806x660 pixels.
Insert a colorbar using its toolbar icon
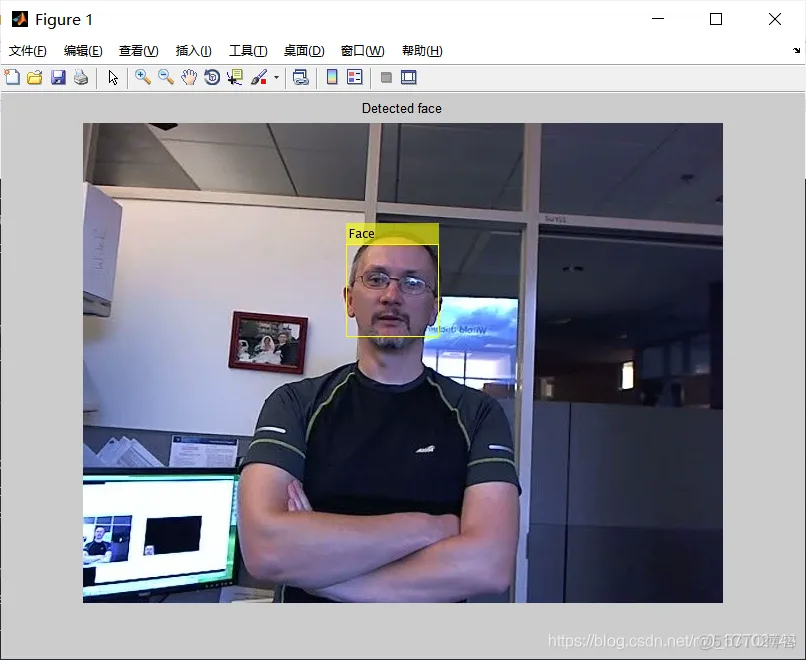pyautogui.click(x=331, y=77)
